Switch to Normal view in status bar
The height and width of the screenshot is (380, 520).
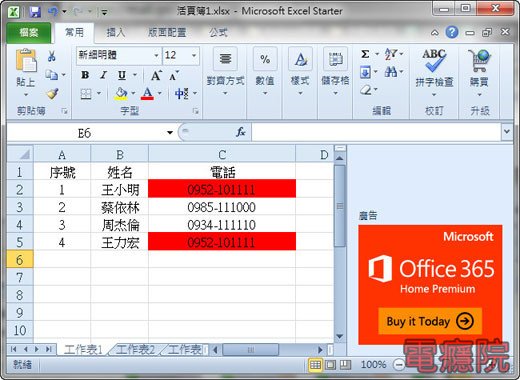315,365
